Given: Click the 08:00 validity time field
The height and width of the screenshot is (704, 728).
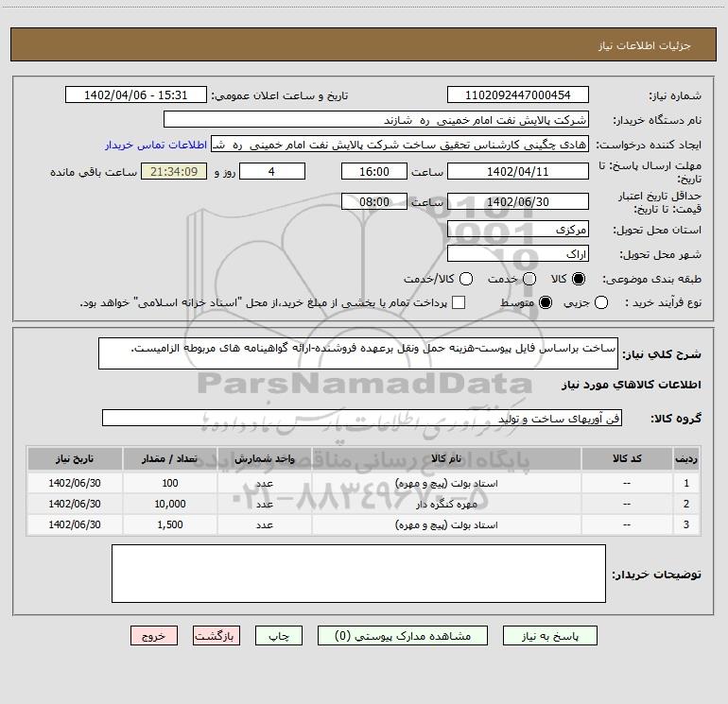Looking at the screenshot, I should pyautogui.click(x=374, y=201).
